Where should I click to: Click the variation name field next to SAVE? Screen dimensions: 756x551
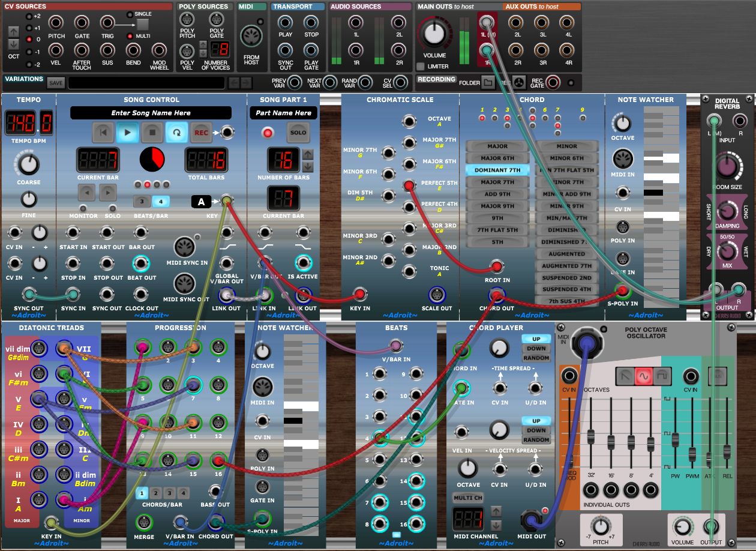[146, 83]
